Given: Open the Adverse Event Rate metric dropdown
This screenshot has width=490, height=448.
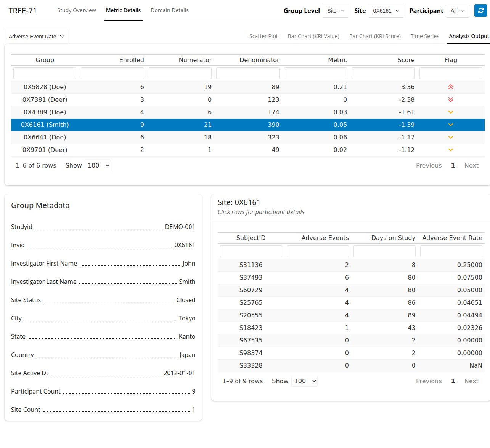Looking at the screenshot, I should pos(36,37).
